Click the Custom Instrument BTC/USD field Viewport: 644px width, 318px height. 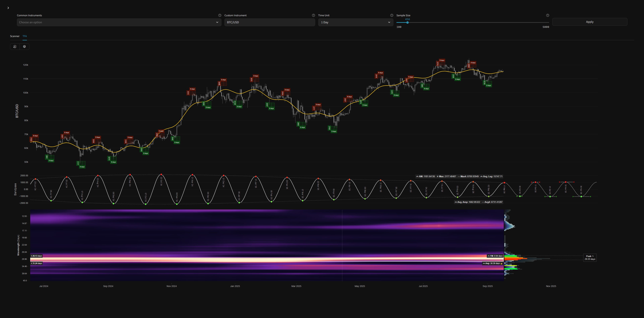pos(269,22)
